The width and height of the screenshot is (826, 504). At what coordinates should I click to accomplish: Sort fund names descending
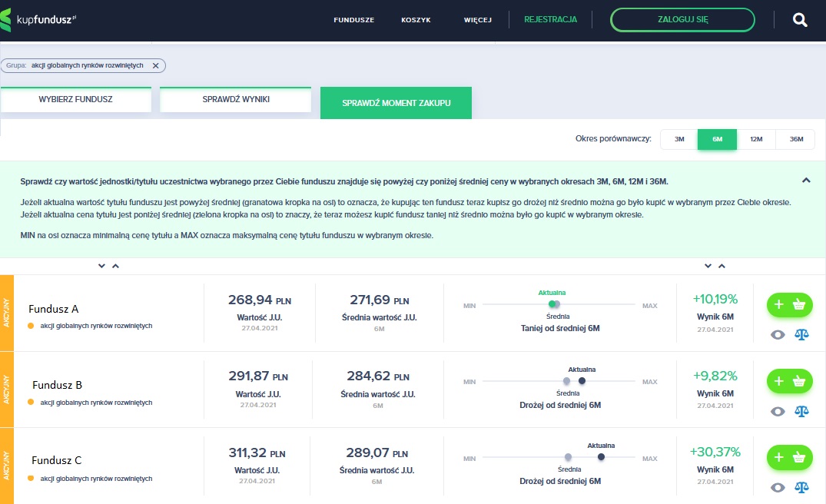(101, 266)
